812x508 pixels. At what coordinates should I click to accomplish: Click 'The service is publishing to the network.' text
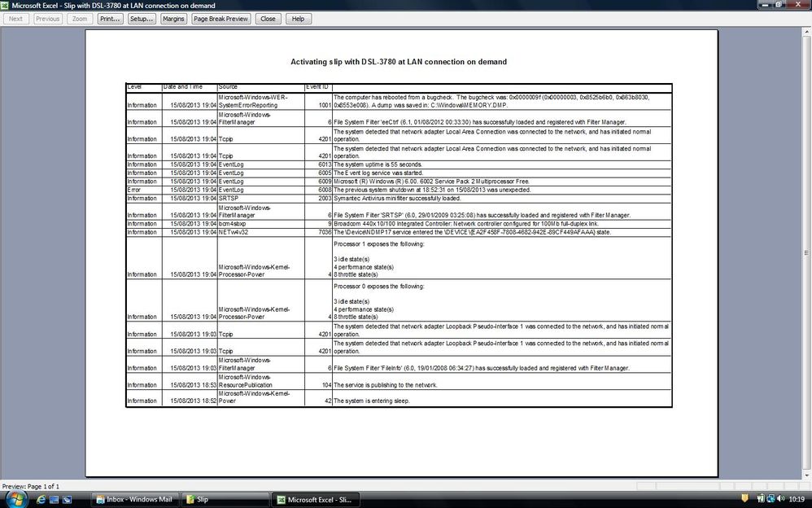[386, 385]
